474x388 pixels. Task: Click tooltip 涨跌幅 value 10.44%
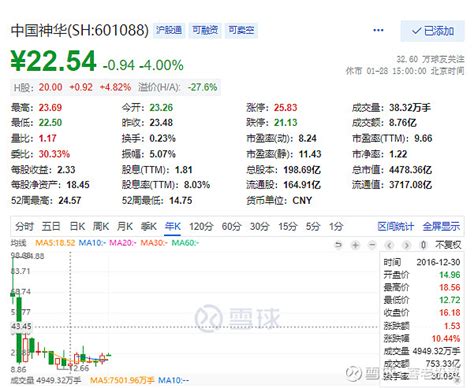[x=446, y=339]
